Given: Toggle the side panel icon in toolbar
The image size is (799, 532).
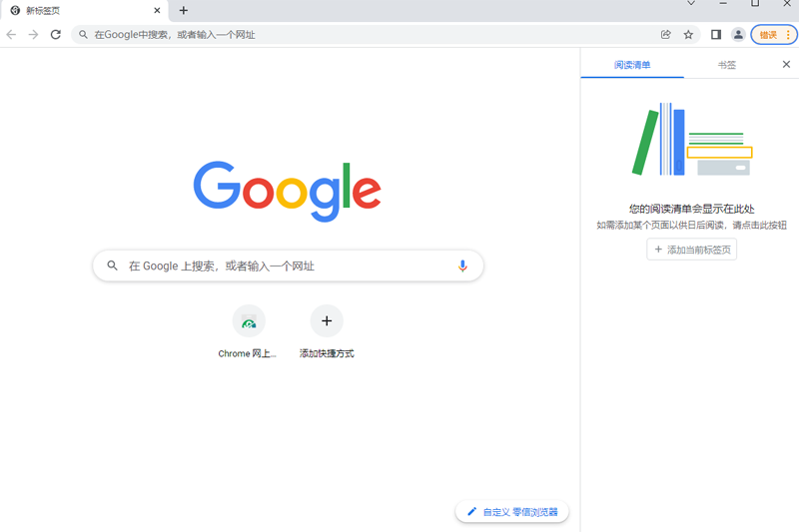Looking at the screenshot, I should click(716, 35).
